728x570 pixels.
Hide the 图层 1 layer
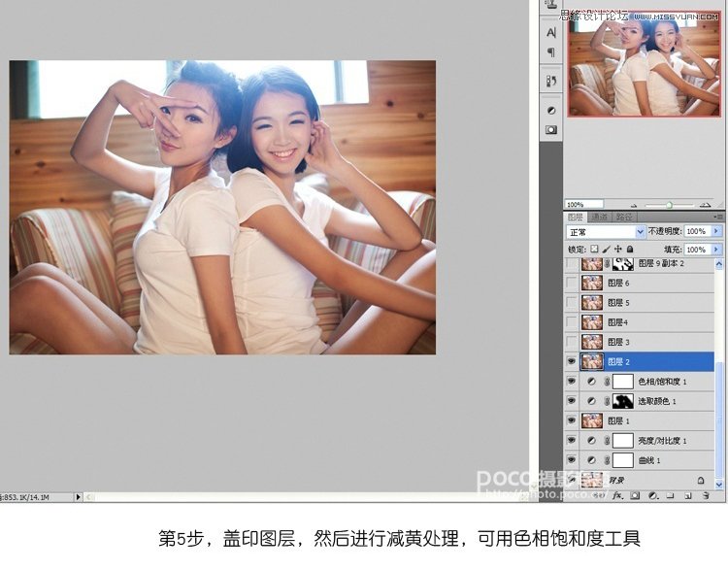(572, 420)
